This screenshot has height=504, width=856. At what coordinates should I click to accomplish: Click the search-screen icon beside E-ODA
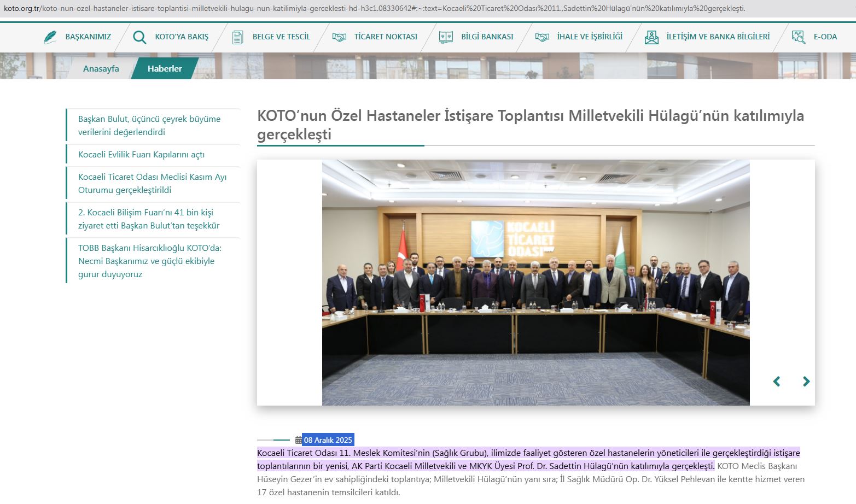coord(799,37)
